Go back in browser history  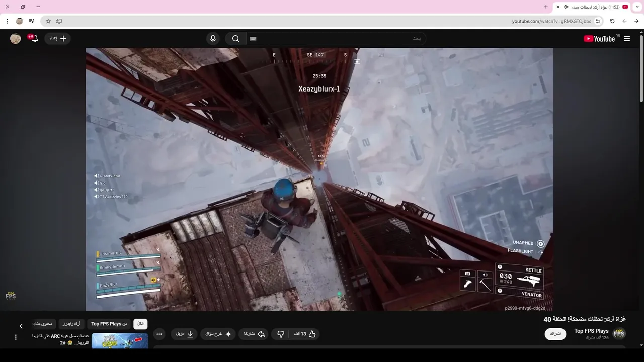pyautogui.click(x=636, y=21)
